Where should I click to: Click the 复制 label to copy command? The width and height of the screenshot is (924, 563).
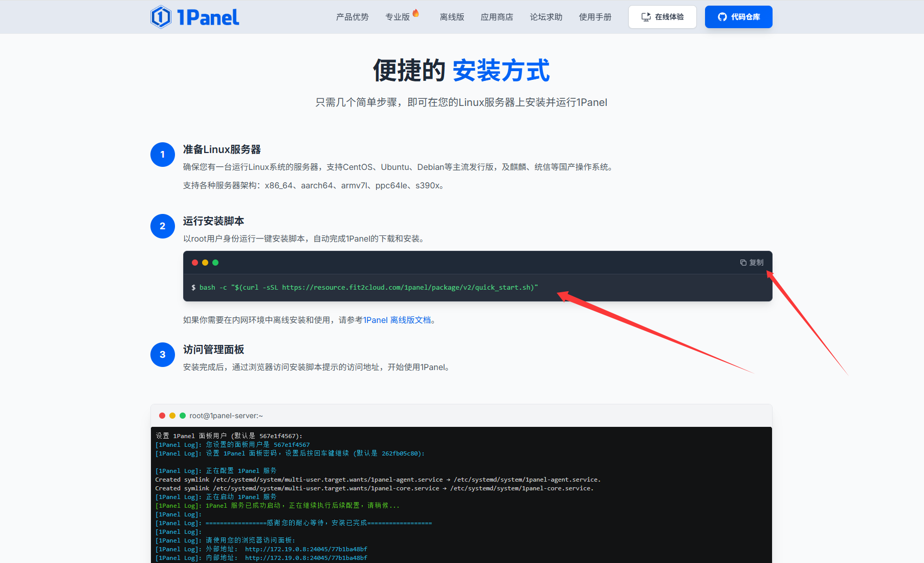click(756, 263)
